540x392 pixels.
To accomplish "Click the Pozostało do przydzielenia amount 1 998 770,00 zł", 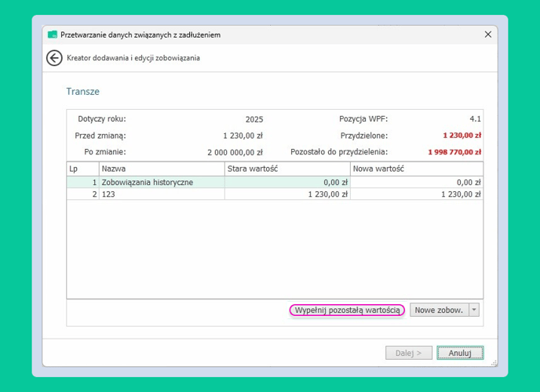I will pyautogui.click(x=454, y=152).
